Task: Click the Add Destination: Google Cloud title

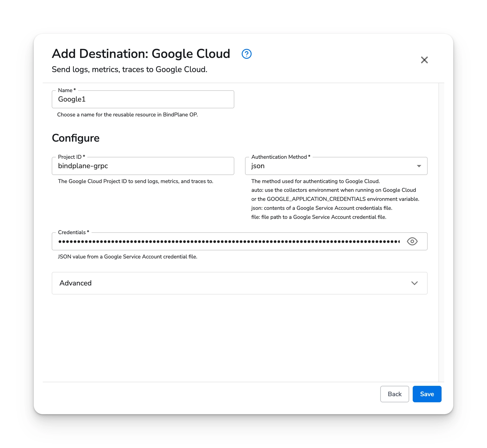Action: [x=141, y=54]
